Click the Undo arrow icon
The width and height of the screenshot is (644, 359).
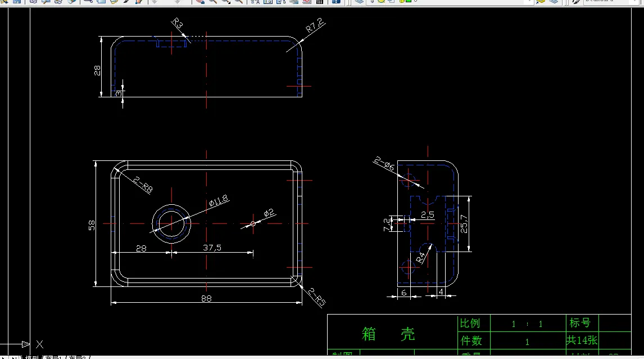(155, 2)
